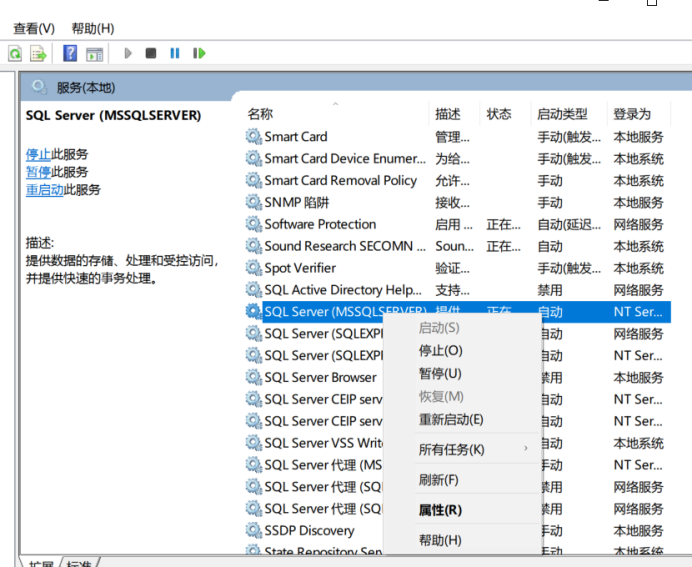Viewport: 692px width, 567px height.
Task: Select the SQL Server Browser service name
Action: coord(320,377)
